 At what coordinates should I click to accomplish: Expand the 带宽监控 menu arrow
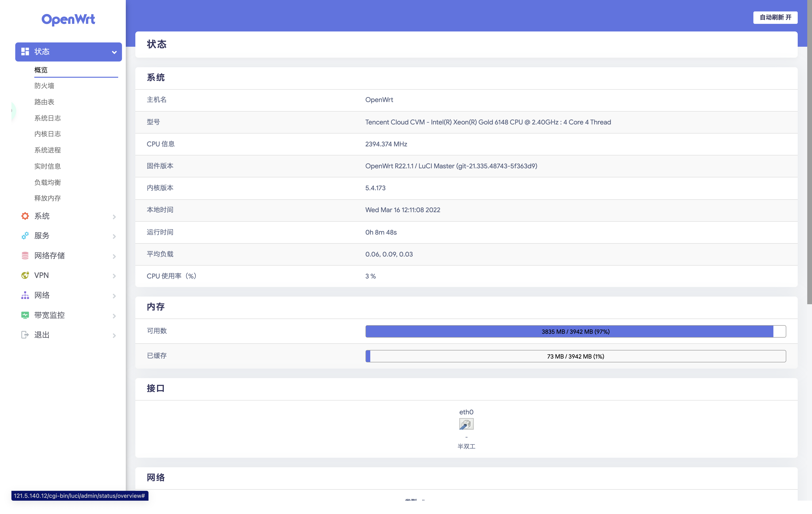(x=114, y=316)
